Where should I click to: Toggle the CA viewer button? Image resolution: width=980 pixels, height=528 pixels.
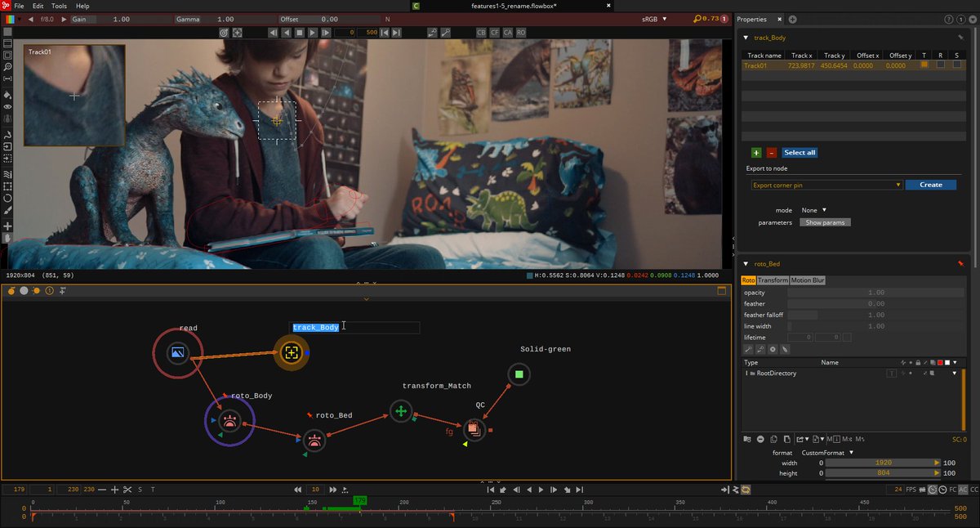tap(507, 33)
